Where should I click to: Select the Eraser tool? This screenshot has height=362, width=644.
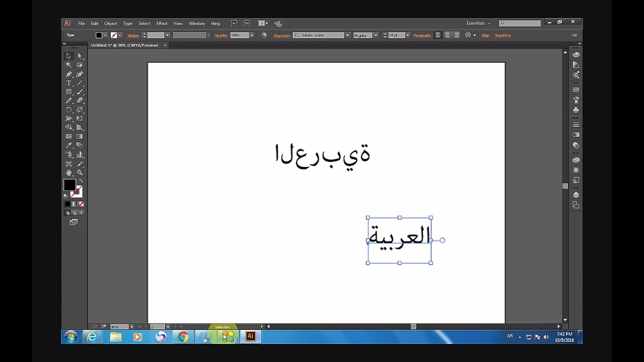[79, 101]
